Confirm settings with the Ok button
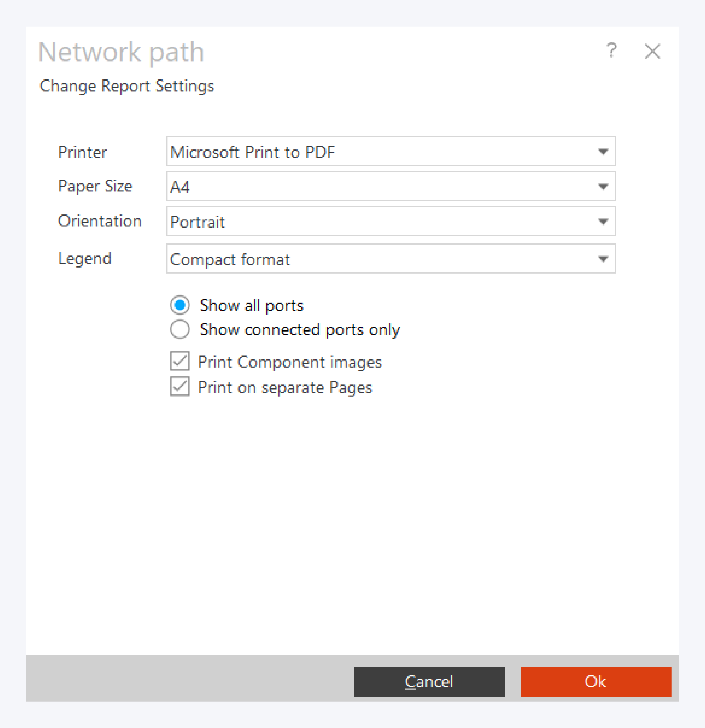This screenshot has width=705, height=728. click(x=595, y=682)
